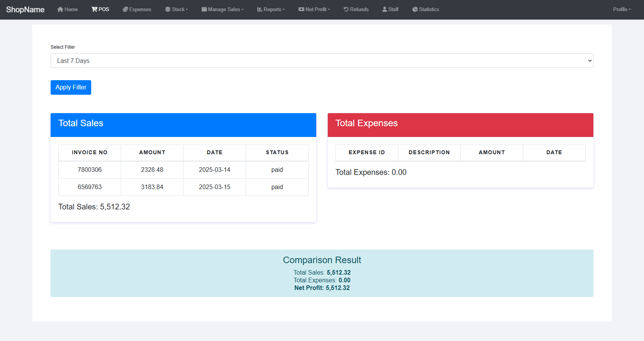This screenshot has height=341, width=644.
Task: Click the Home house icon
Action: click(60, 9)
